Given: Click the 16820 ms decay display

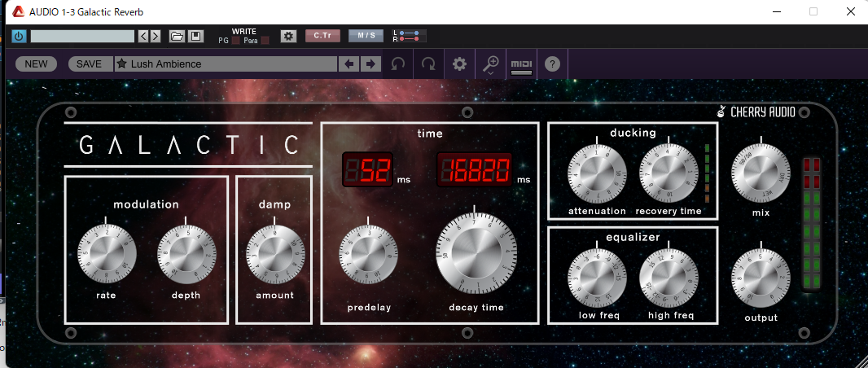Looking at the screenshot, I should click(x=475, y=169).
